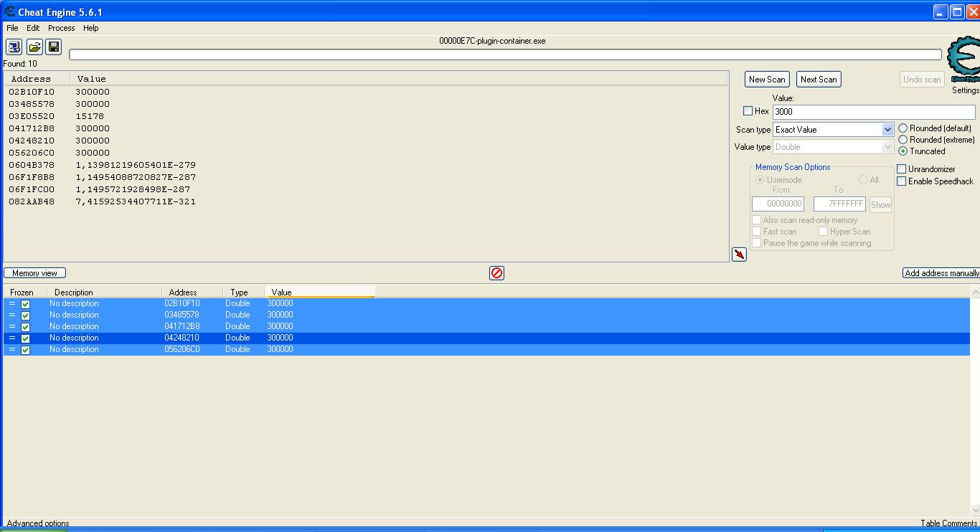The width and height of the screenshot is (980, 532).
Task: Open Table Comments
Action: [x=949, y=523]
